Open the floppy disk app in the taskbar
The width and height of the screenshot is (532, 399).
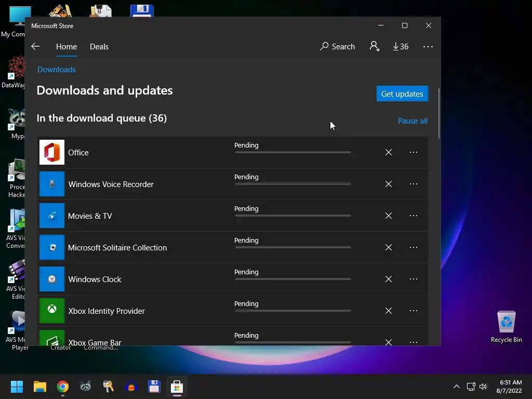[154, 387]
